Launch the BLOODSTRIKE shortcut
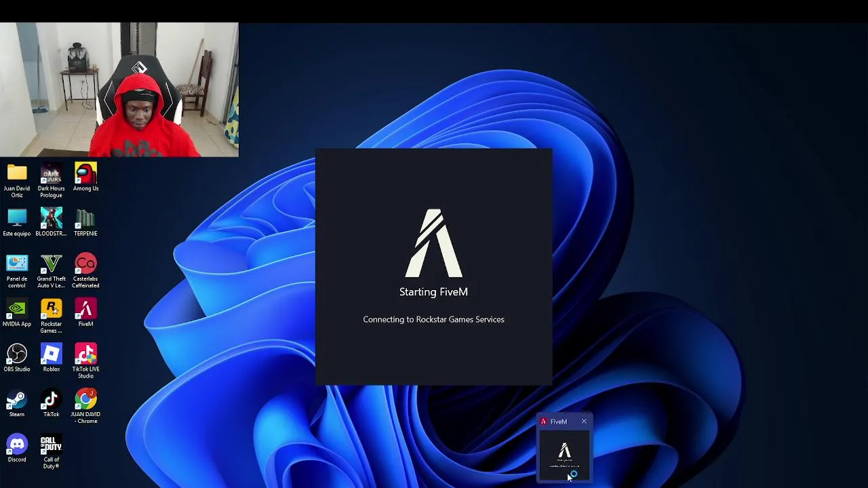 pos(51,222)
